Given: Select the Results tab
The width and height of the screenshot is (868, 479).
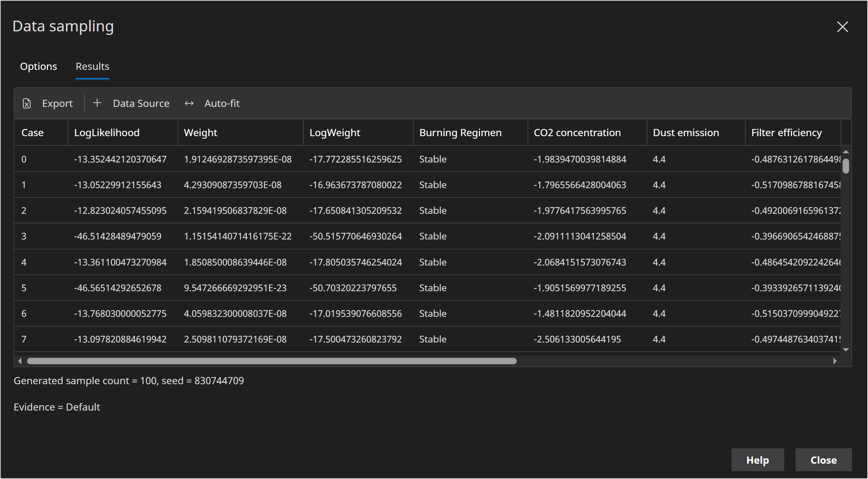Looking at the screenshot, I should coord(92,66).
